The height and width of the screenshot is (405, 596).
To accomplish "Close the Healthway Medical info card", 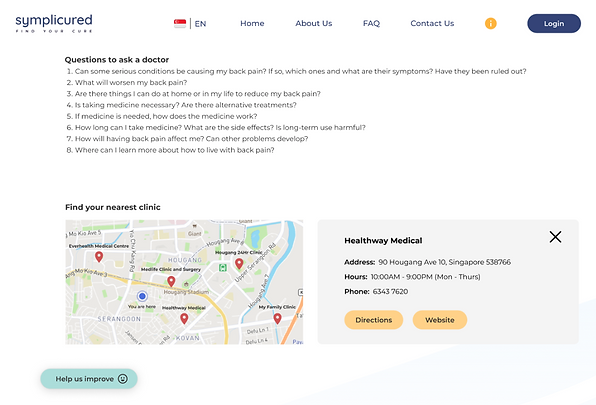I will [555, 237].
